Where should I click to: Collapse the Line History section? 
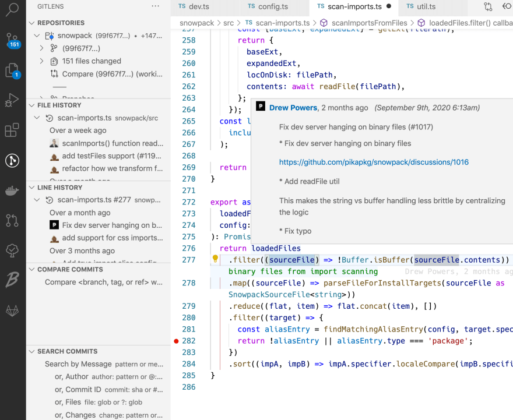coord(31,188)
